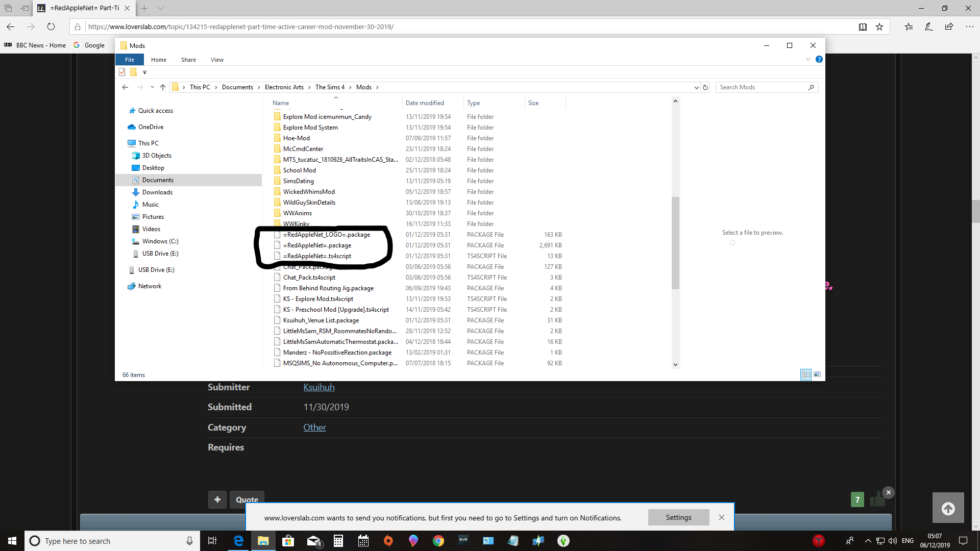This screenshot has height=551, width=980.
Task: Open the Mail app on the taskbar
Action: (313, 541)
